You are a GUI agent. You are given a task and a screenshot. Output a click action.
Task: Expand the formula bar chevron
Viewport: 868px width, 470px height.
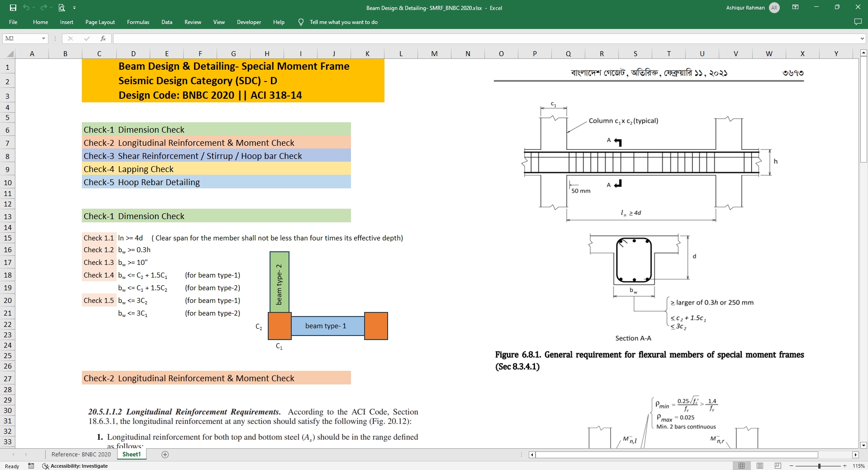pos(862,38)
